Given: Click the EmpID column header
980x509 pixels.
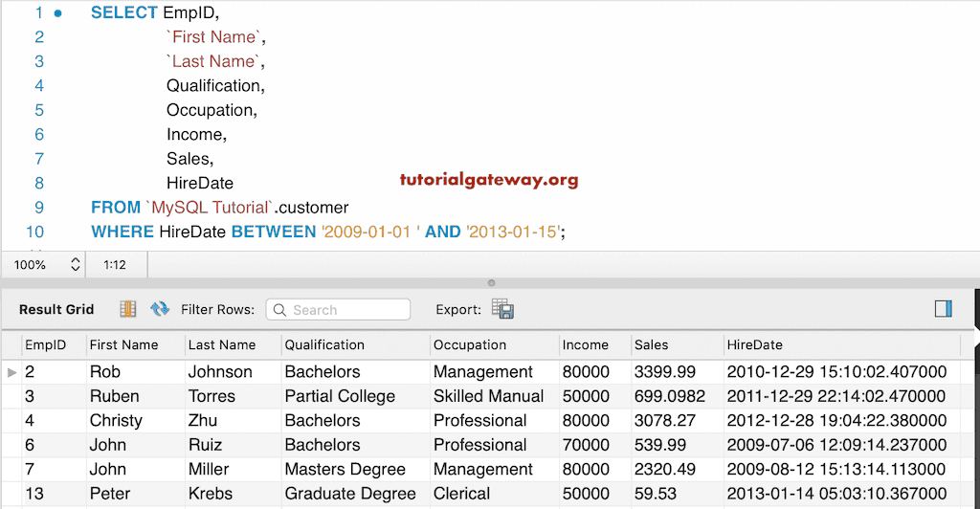Looking at the screenshot, I should [45, 344].
